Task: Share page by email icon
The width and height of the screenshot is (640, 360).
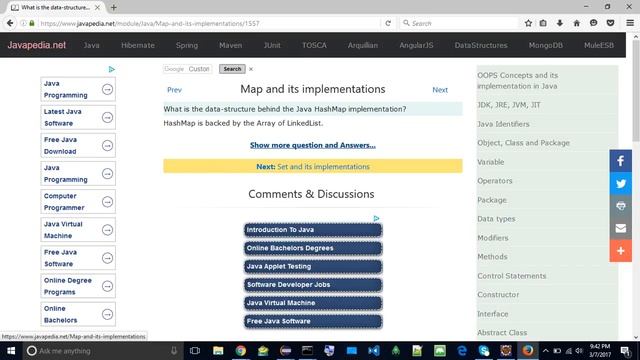Action: tap(621, 228)
